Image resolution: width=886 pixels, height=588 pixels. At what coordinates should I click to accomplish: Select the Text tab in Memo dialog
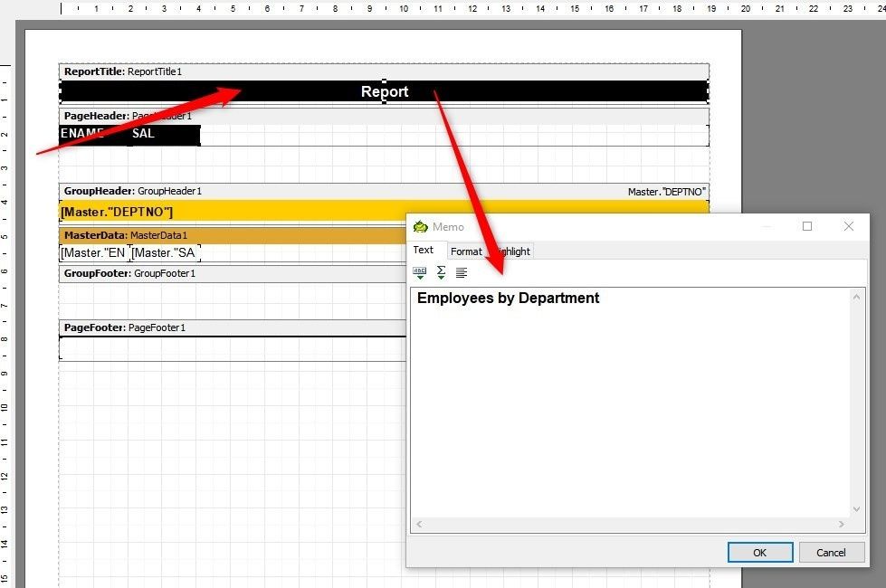click(x=424, y=250)
